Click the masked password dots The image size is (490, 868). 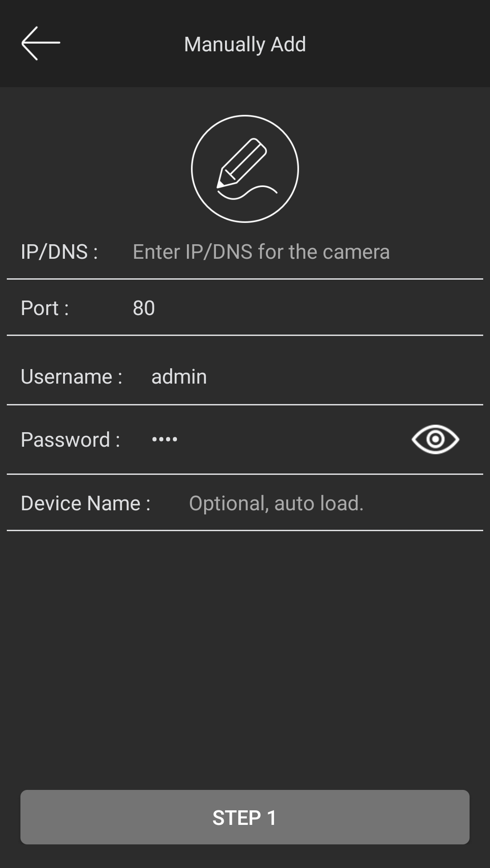(x=165, y=439)
